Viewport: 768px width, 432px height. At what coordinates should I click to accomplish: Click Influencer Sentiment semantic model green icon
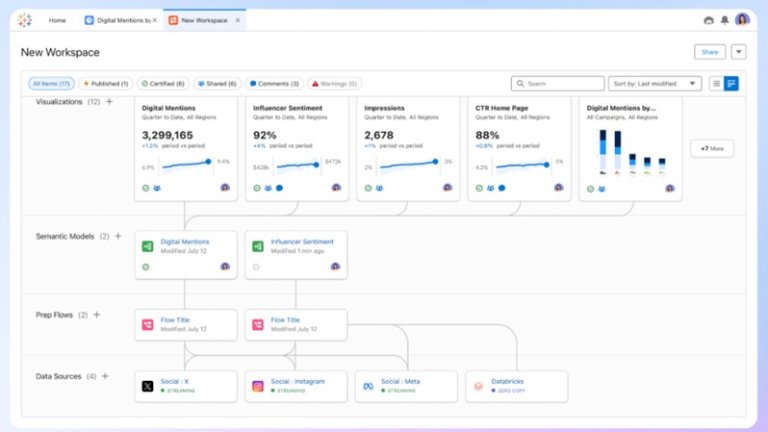click(x=258, y=246)
